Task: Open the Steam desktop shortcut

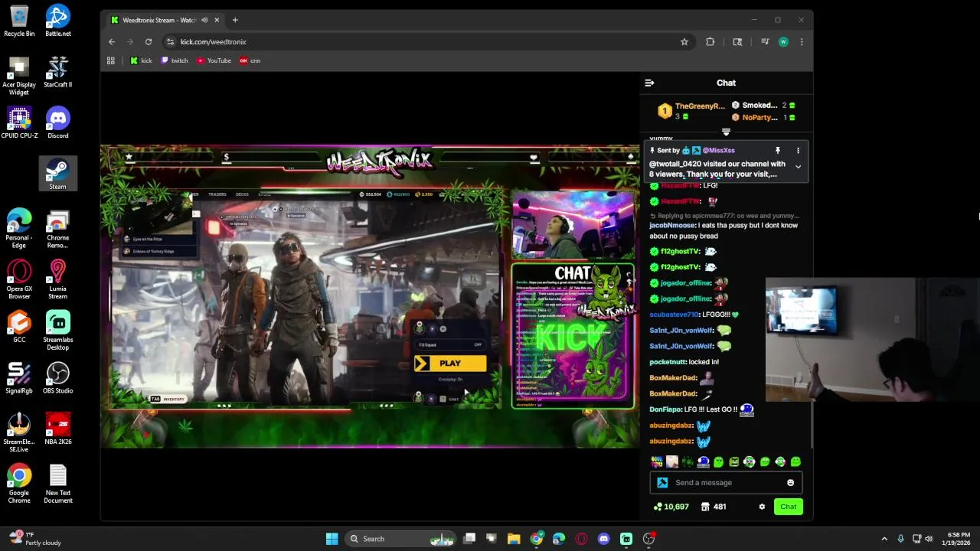Action: point(58,173)
